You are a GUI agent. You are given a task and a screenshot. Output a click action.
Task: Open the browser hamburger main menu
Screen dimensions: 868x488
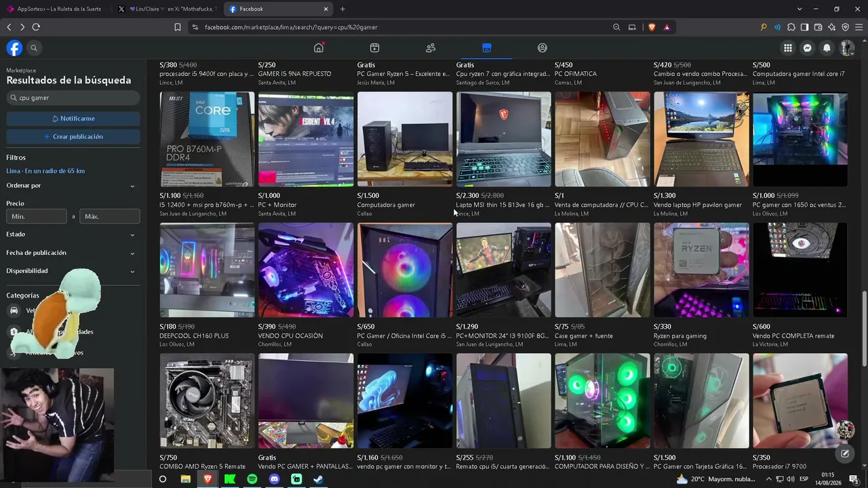(x=859, y=27)
